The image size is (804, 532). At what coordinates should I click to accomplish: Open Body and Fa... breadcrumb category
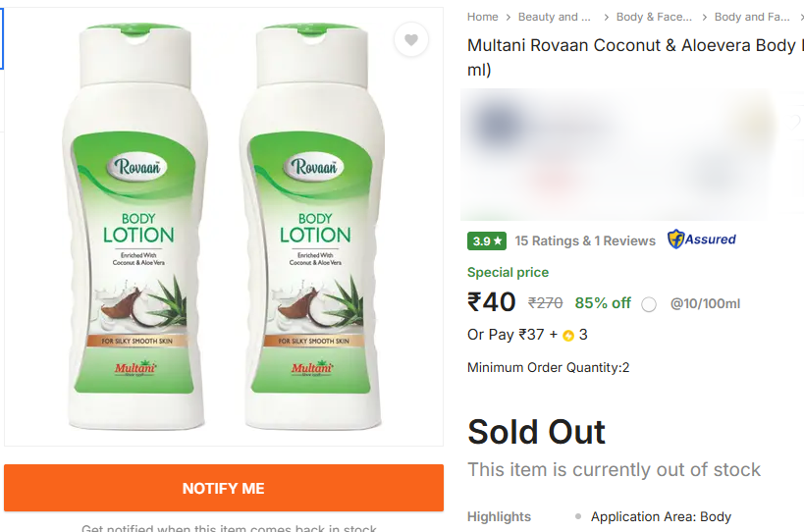[x=752, y=17]
